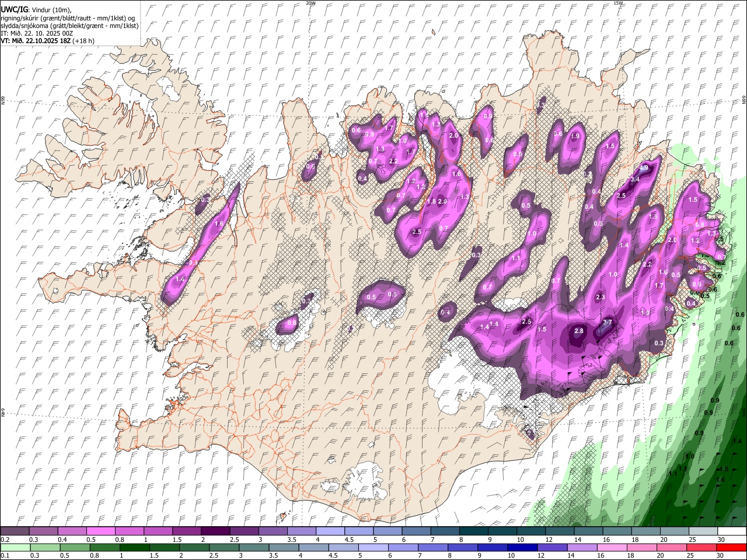
Task: Click the "rigning/skúrir" legend description line
Action: coord(68,18)
